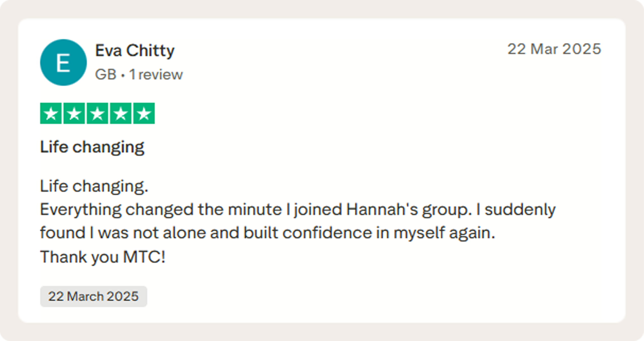Click the fourth green rating star

[121, 113]
